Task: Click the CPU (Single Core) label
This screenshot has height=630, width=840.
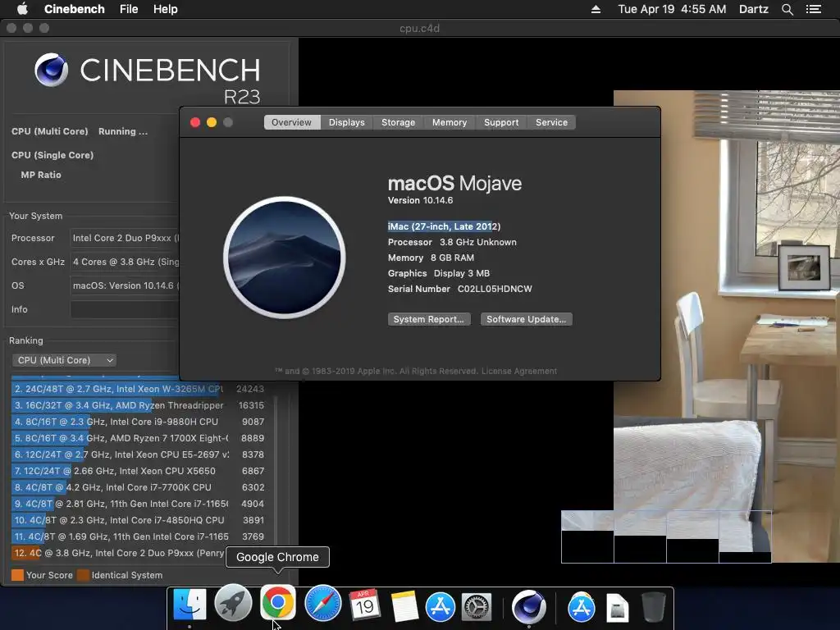Action: tap(52, 155)
